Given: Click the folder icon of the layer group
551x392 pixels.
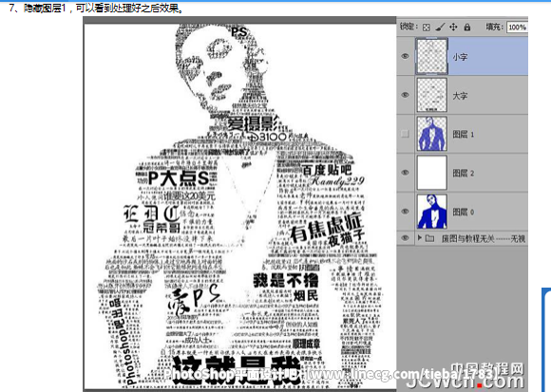Looking at the screenshot, I should (429, 238).
